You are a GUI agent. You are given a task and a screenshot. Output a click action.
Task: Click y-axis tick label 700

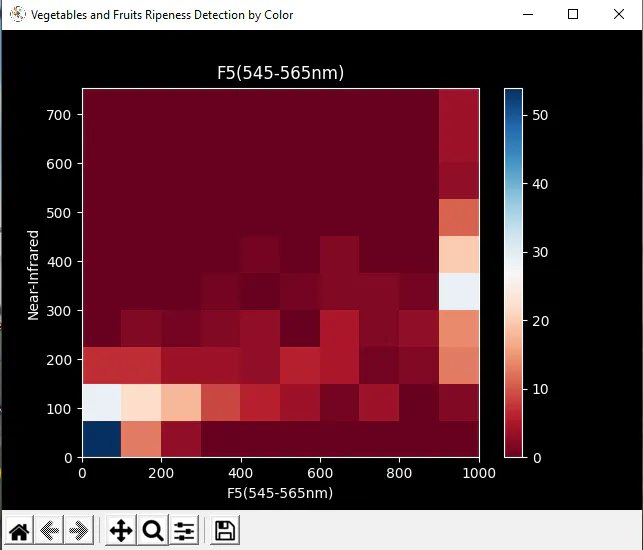point(59,115)
